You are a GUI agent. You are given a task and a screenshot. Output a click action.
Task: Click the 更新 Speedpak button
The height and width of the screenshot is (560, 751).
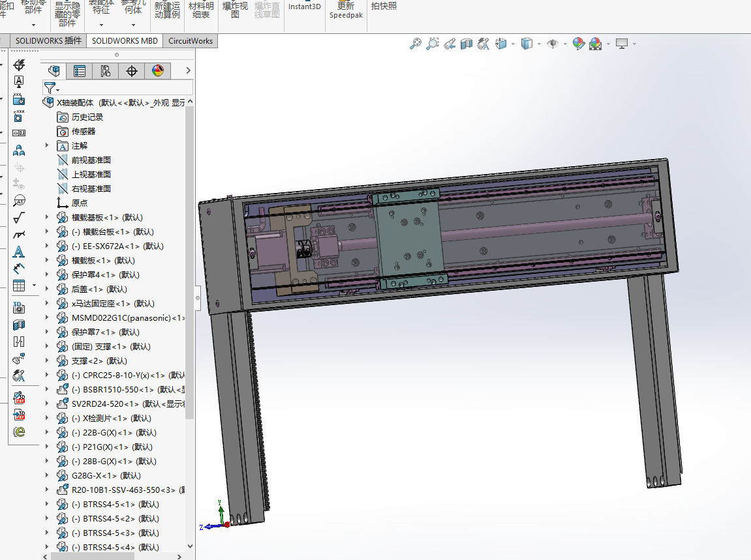click(346, 10)
